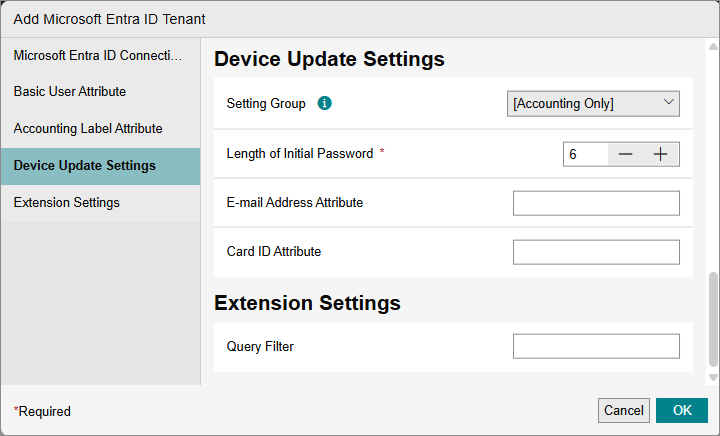Image resolution: width=720 pixels, height=436 pixels.
Task: Click the Cancel button
Action: [x=624, y=410]
